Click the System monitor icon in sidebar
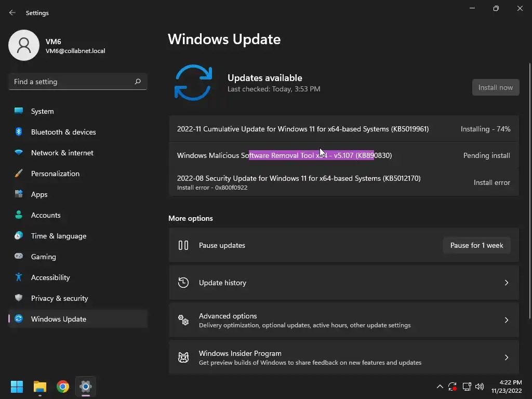 tap(19, 111)
